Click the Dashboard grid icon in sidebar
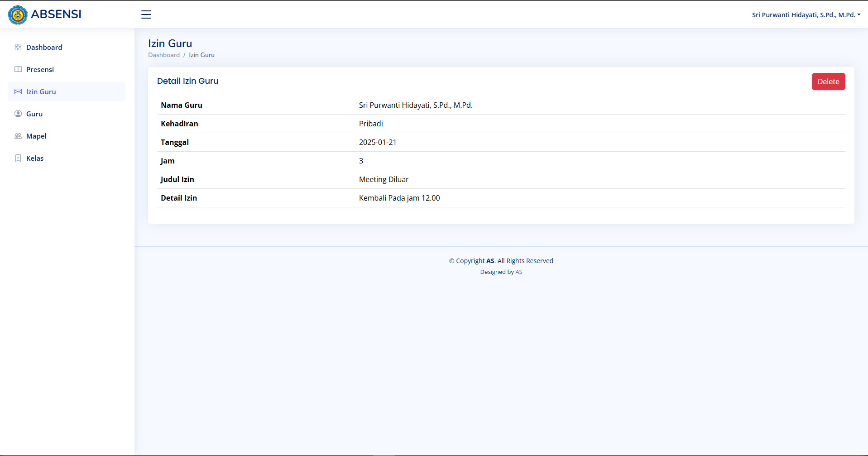Screen dimensions: 868x456 coord(18,47)
